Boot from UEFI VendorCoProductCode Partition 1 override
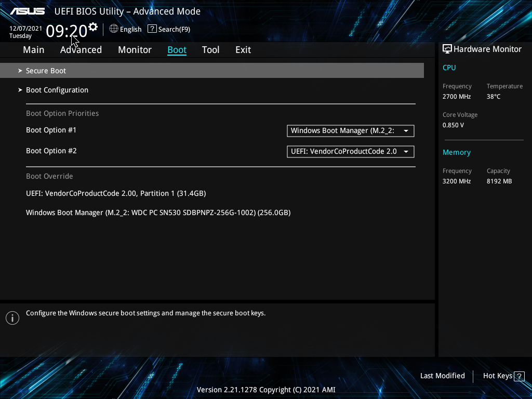 116,193
